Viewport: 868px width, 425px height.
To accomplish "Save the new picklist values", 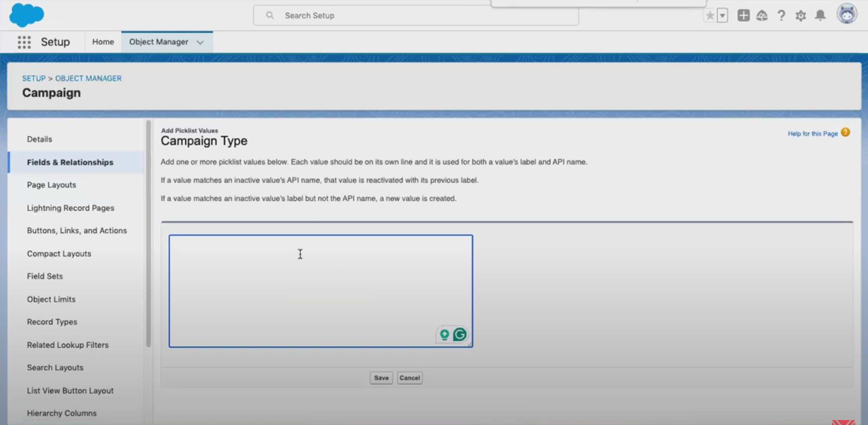I will pos(381,378).
